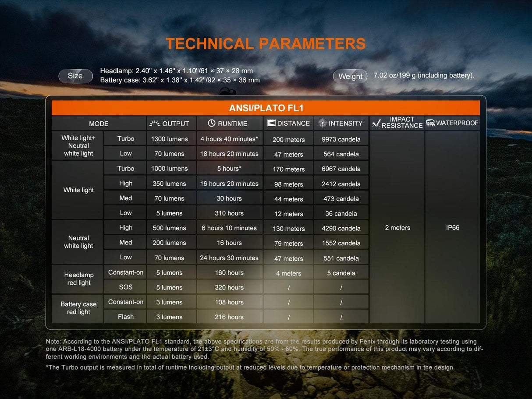Select the orange ANSI/PLATO FL1 header bar

tap(266, 108)
